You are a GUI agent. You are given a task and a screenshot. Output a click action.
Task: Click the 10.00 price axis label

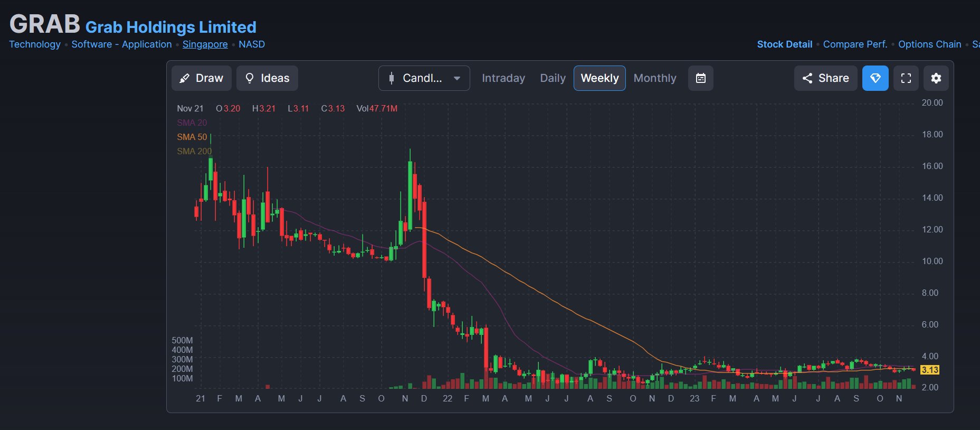pyautogui.click(x=932, y=261)
